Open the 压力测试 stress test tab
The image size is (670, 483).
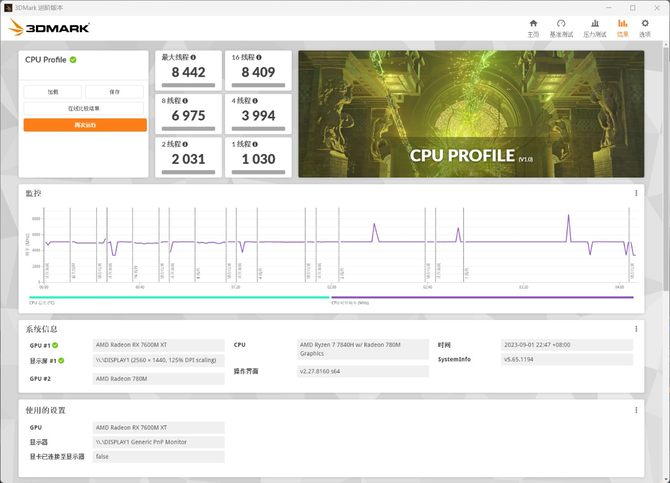pyautogui.click(x=593, y=24)
